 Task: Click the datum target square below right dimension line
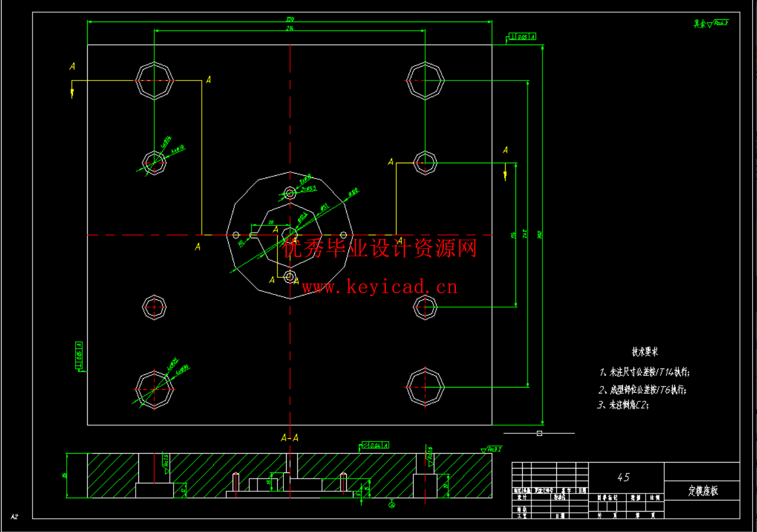point(539,433)
